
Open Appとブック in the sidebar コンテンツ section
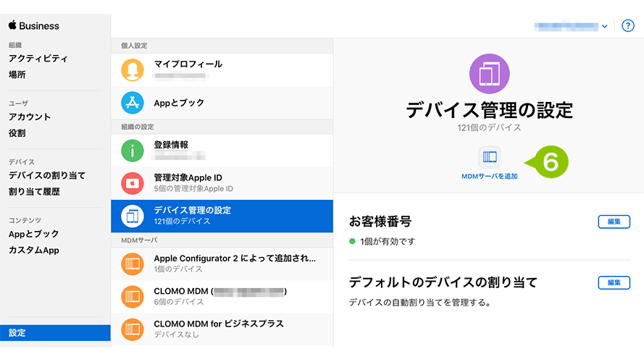[x=33, y=234]
